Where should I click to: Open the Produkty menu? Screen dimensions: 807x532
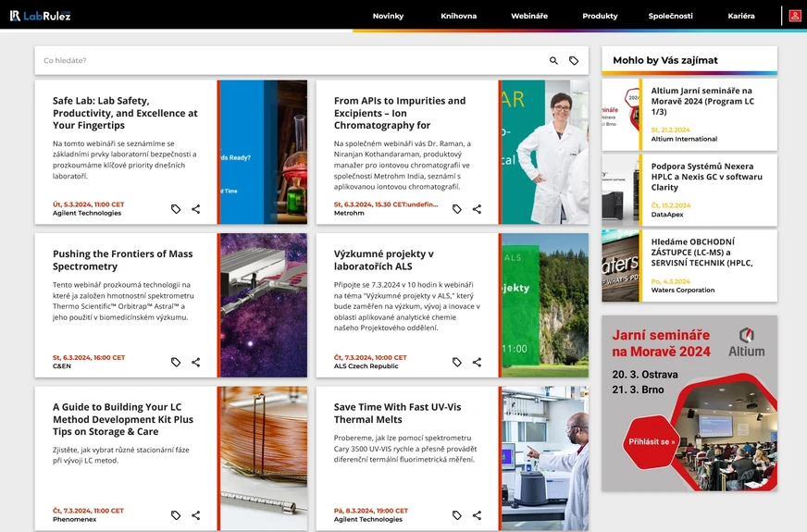600,16
